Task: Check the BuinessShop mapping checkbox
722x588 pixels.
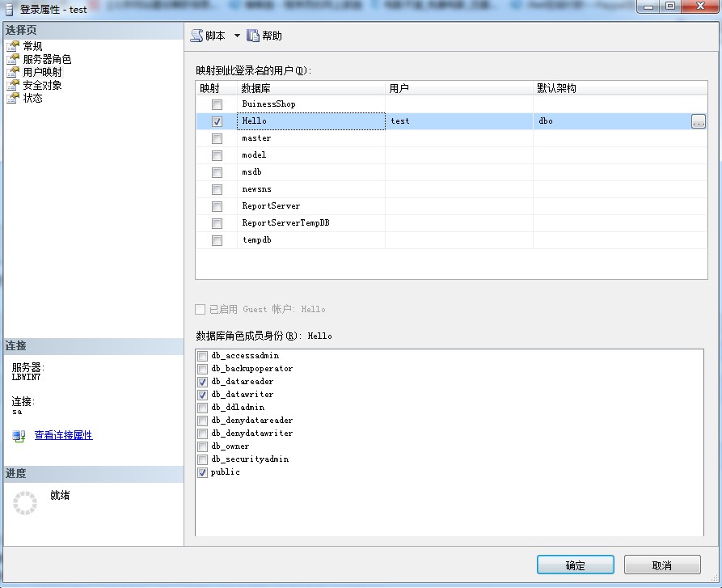Action: (x=217, y=104)
